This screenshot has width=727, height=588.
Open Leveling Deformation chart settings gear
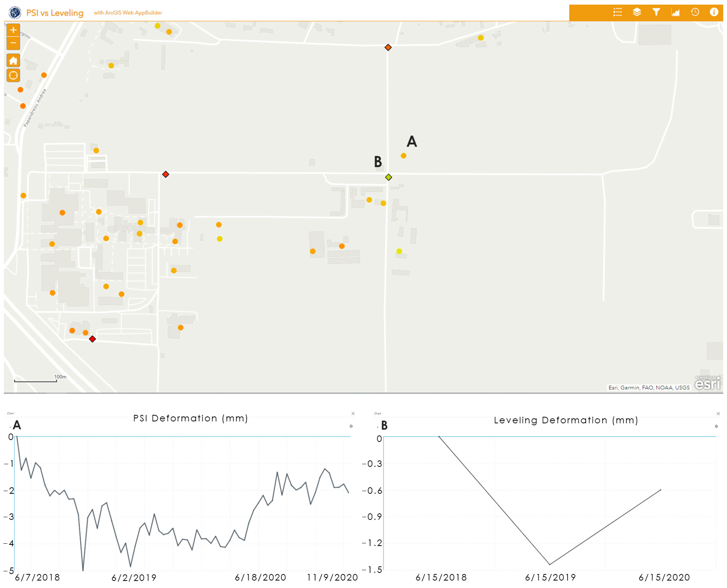tap(716, 427)
